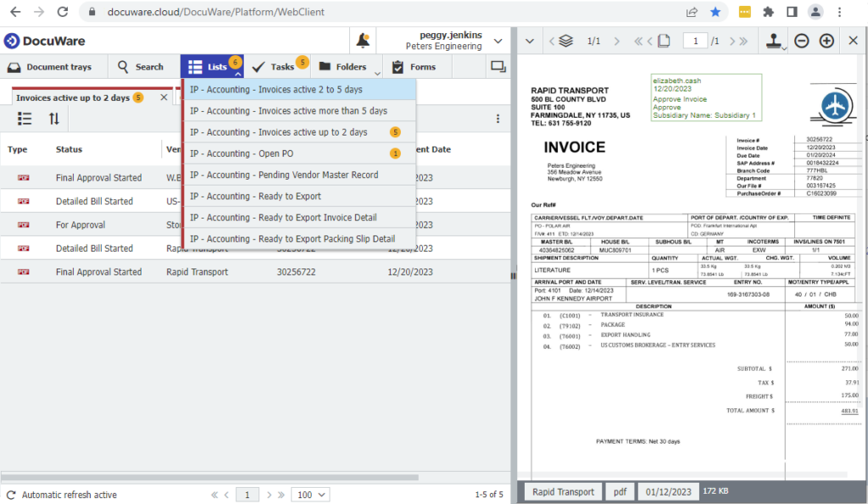Close the document viewer with X
Viewport: 868px width, 504px height.
point(853,41)
